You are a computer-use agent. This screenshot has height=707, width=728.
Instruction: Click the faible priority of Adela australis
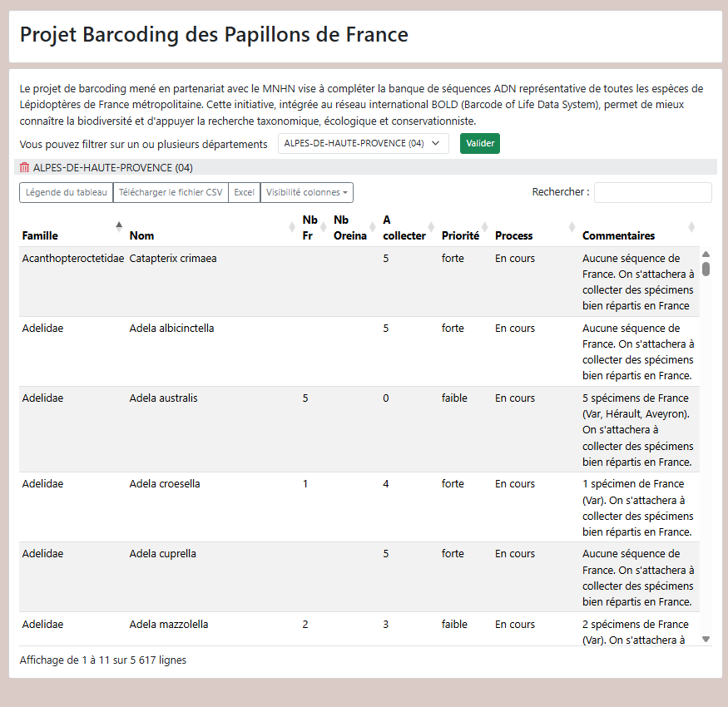454,398
